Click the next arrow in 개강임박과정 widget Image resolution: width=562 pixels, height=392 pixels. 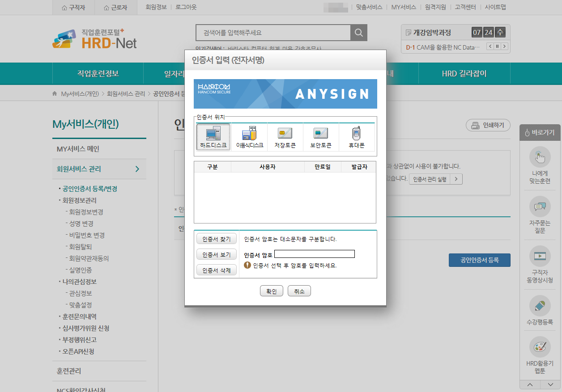tap(504, 46)
